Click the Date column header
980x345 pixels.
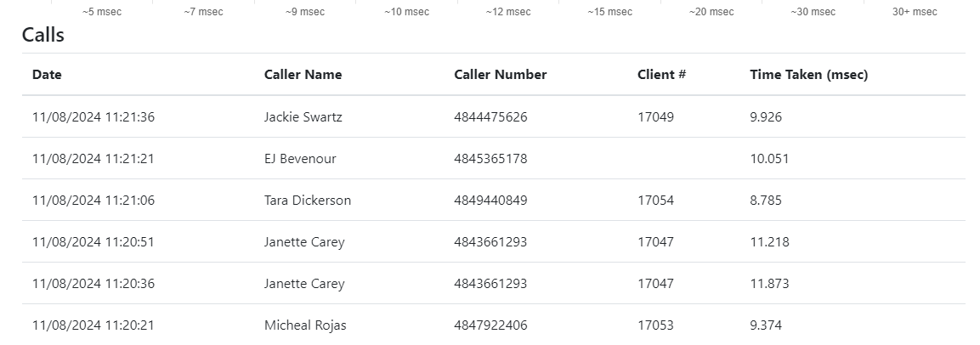[x=47, y=75]
